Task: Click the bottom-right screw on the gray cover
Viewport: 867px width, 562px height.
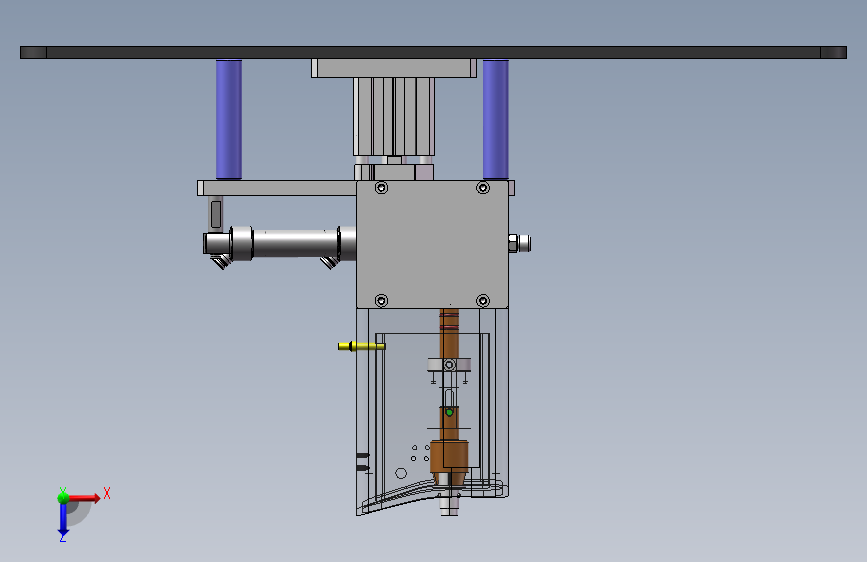Action: point(483,301)
